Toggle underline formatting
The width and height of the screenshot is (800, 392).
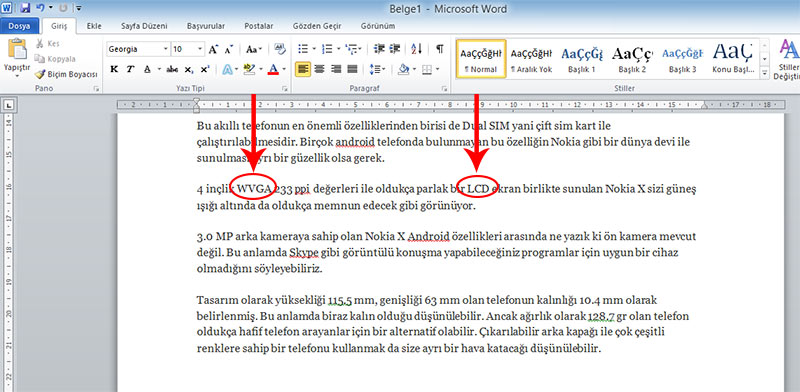coord(147,69)
